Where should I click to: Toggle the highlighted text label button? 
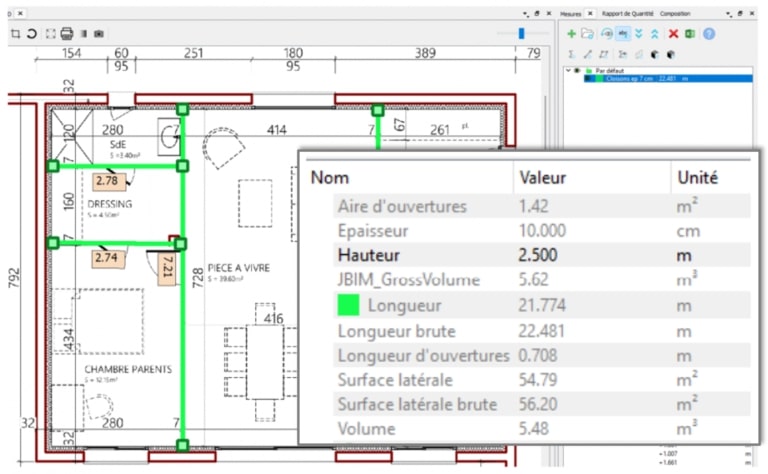coord(622,34)
